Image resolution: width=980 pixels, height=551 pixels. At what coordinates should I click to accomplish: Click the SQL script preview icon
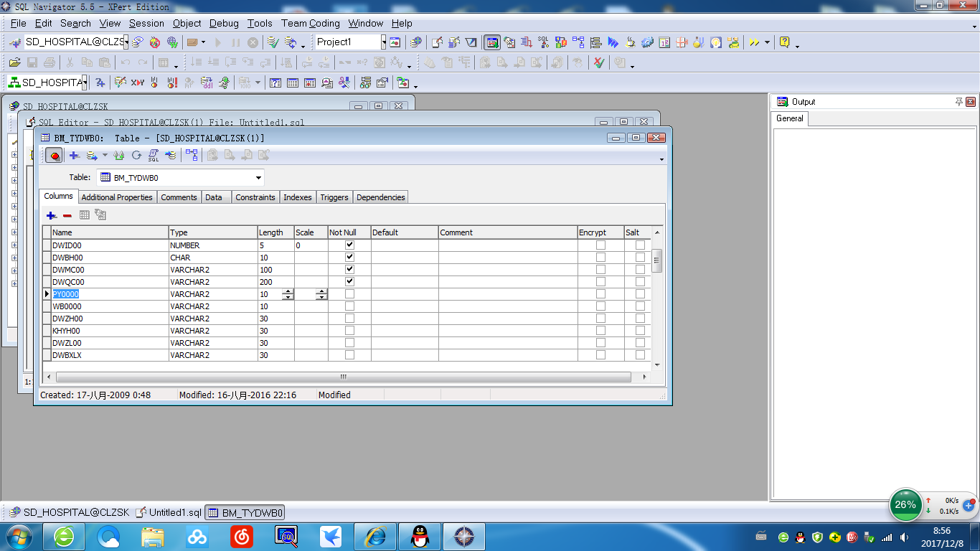(154, 155)
